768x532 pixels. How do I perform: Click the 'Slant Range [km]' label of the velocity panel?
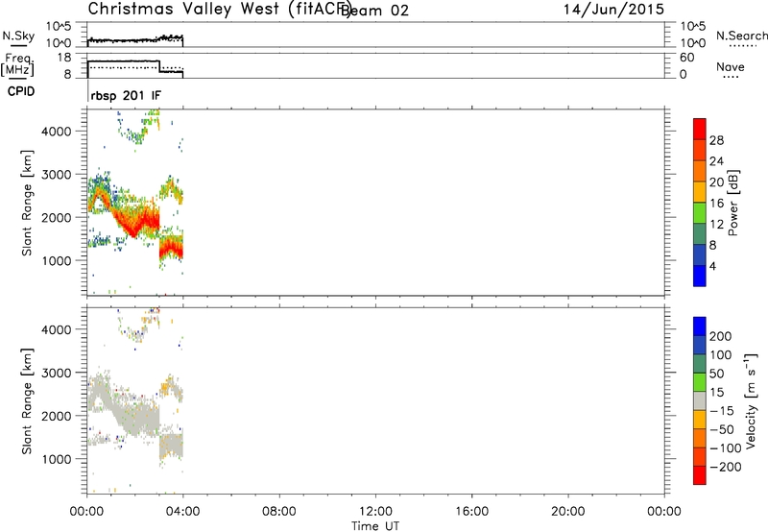pyautogui.click(x=27, y=401)
